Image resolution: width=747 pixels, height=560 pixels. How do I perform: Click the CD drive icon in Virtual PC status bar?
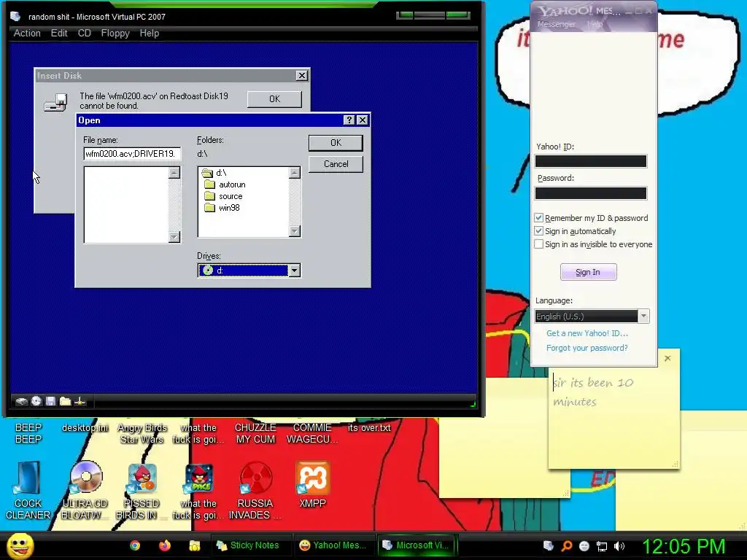click(x=36, y=401)
